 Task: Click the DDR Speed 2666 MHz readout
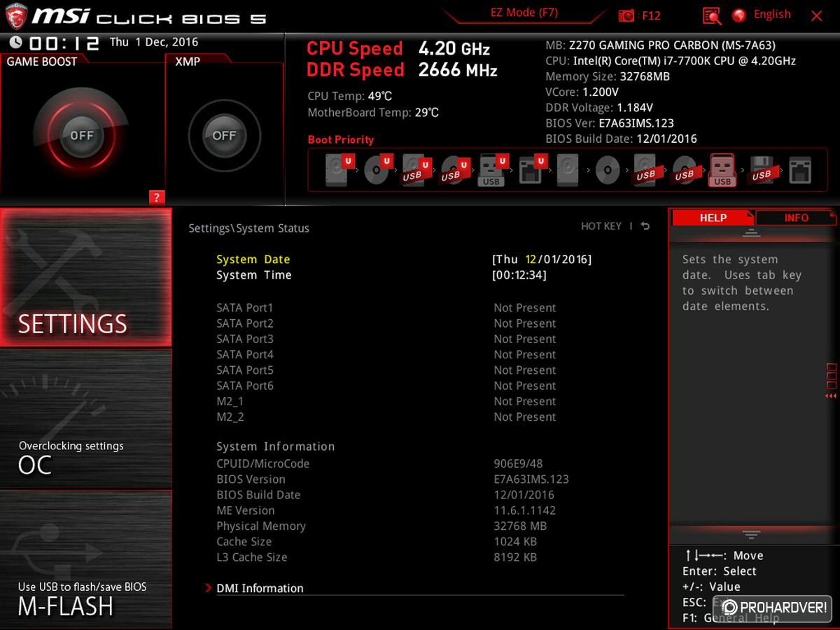[402, 70]
